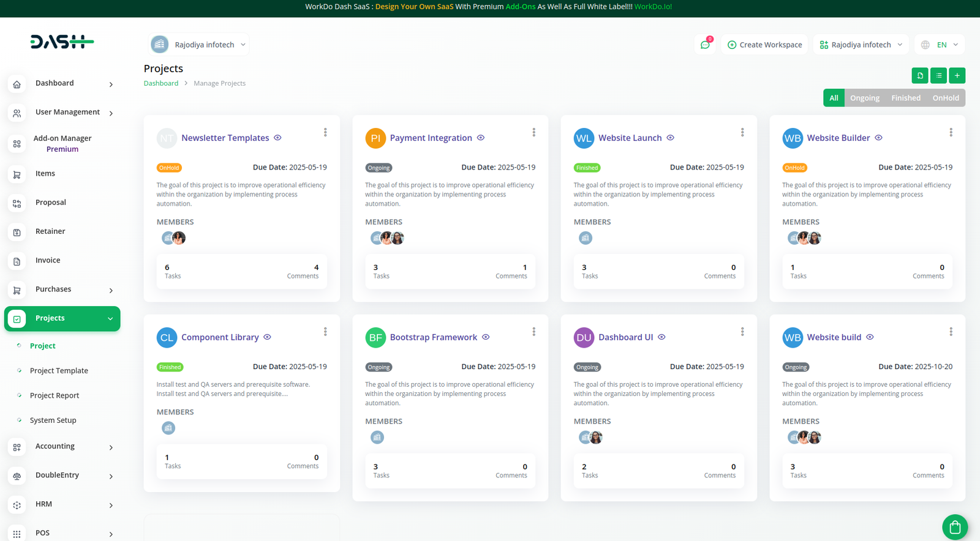Open Rajodiya infotech workspace dropdown at top left

pyautogui.click(x=199, y=45)
